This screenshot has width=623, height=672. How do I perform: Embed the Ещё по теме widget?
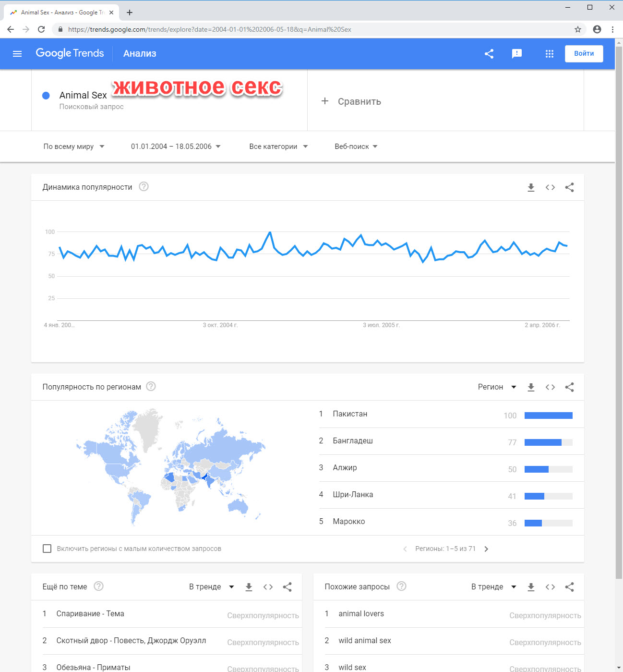coord(268,587)
